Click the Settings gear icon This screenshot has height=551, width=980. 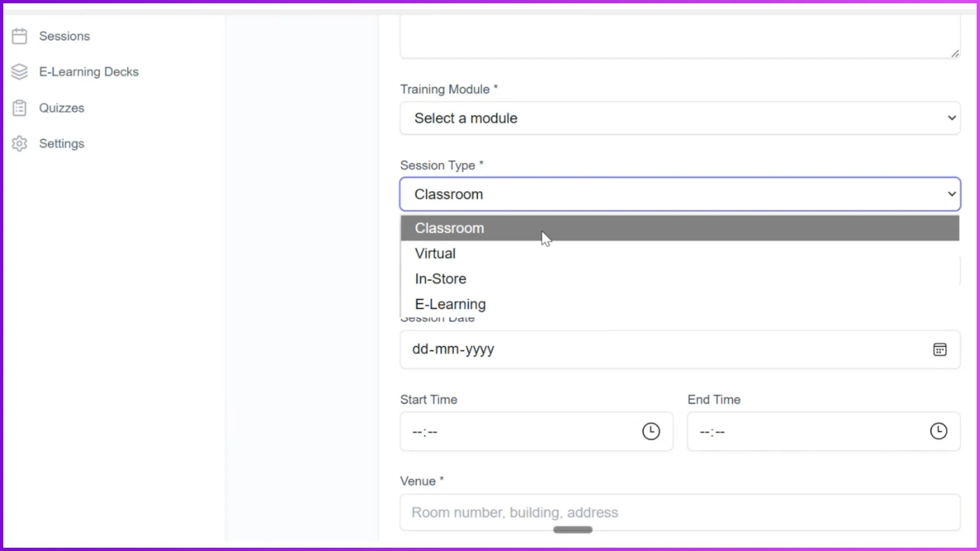pos(19,143)
